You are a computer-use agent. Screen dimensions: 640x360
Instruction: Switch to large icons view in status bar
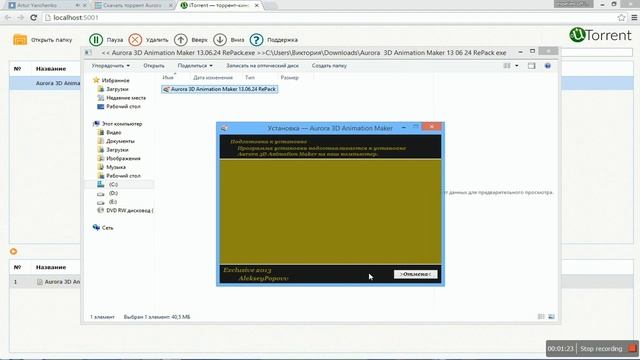click(551, 317)
